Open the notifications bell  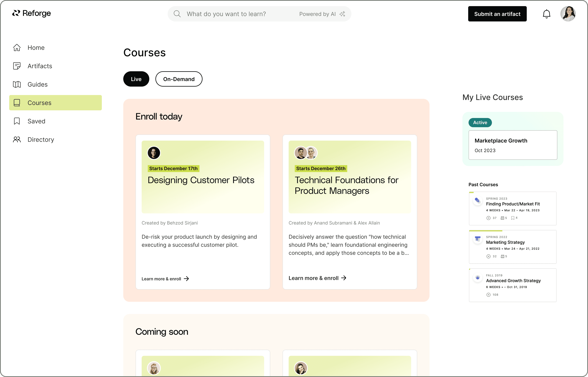coord(546,14)
